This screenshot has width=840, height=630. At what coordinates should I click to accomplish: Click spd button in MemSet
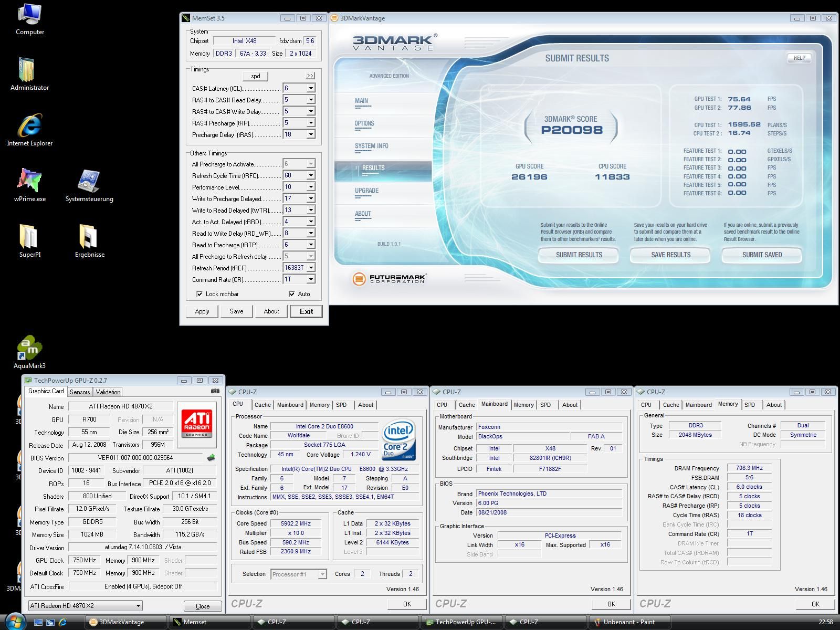pos(256,76)
